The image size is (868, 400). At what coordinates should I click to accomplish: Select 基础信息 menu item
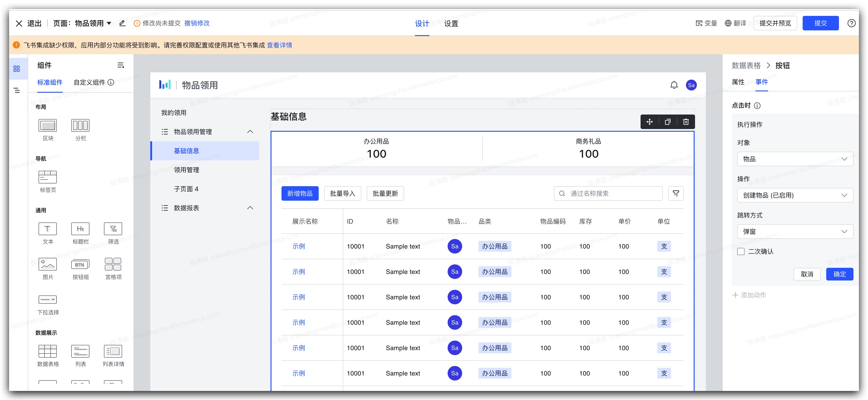[x=205, y=151]
